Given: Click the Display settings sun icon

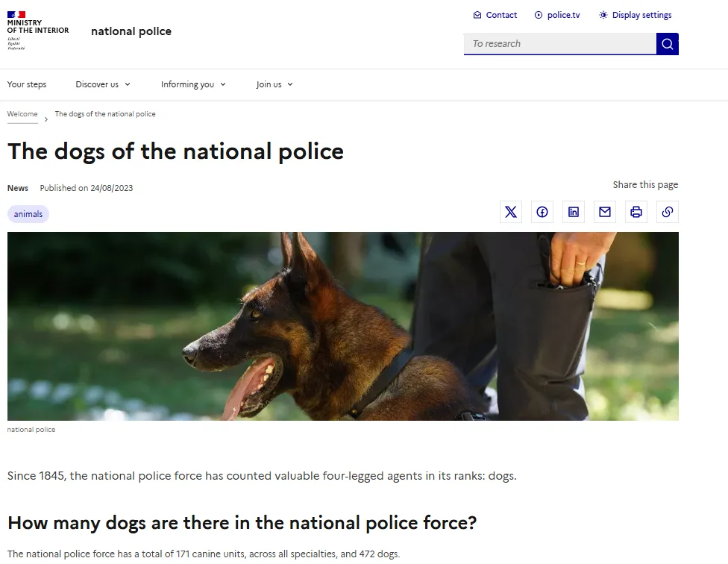Looking at the screenshot, I should point(603,15).
